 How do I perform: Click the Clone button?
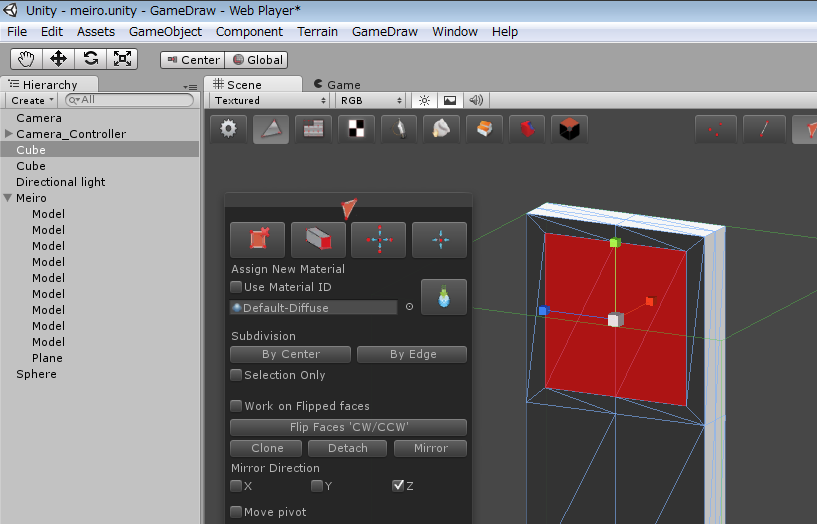click(x=266, y=448)
